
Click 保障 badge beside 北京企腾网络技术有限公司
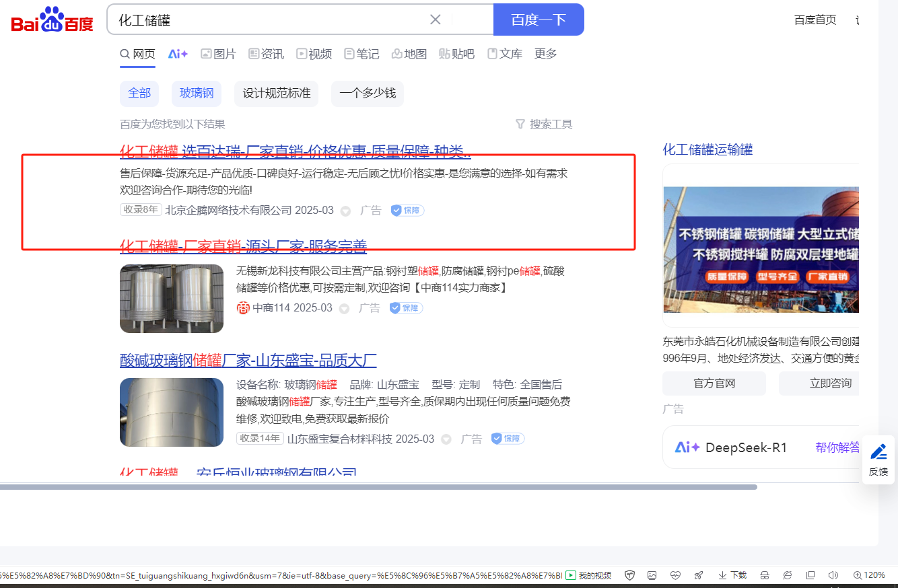tap(408, 211)
